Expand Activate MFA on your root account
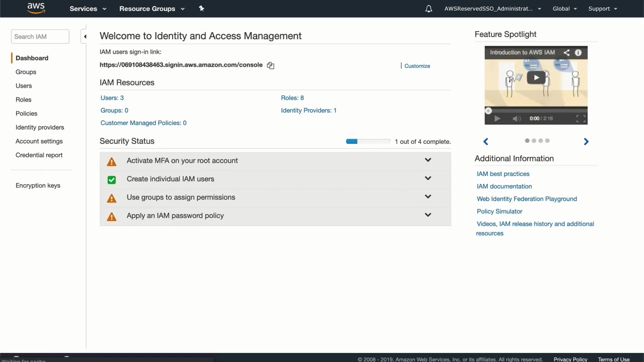Image resolution: width=644 pixels, height=362 pixels. (x=428, y=160)
